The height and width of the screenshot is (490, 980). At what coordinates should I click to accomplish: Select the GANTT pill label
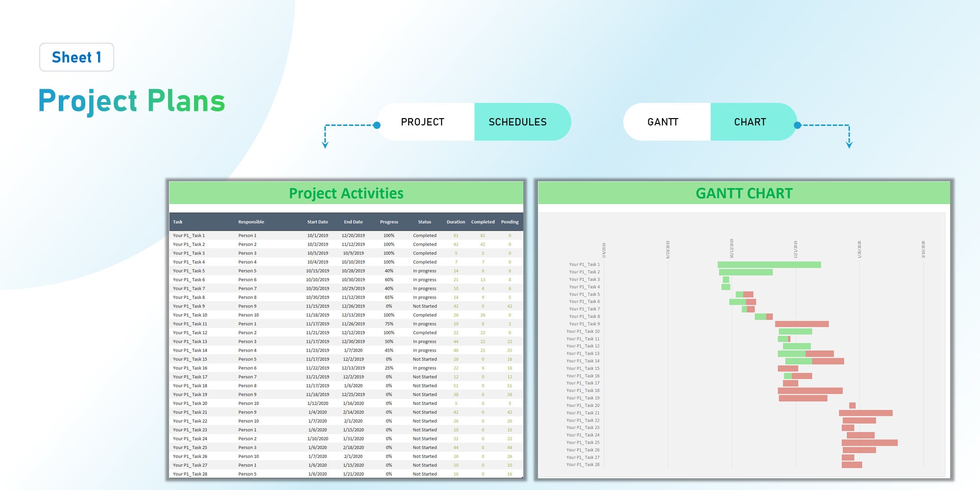pos(662,122)
